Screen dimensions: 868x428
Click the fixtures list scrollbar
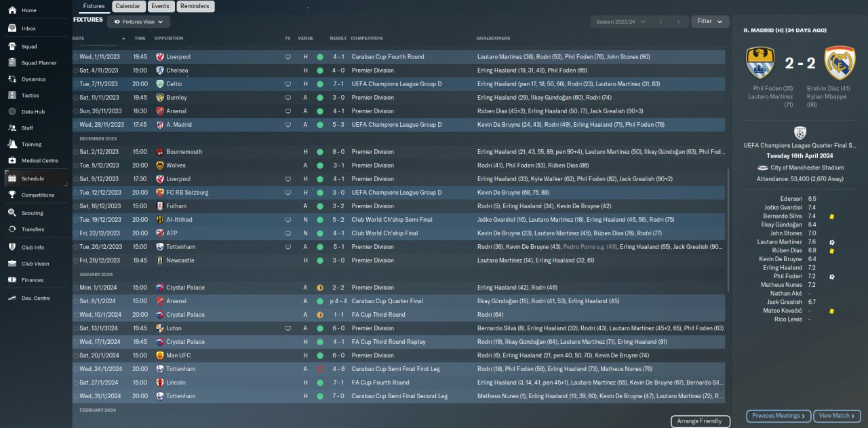728,231
